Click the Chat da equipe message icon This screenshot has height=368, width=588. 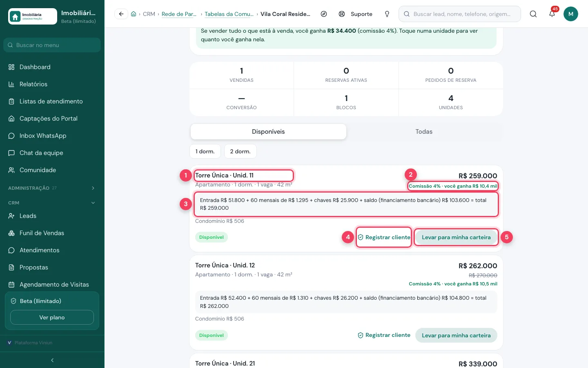point(11,153)
